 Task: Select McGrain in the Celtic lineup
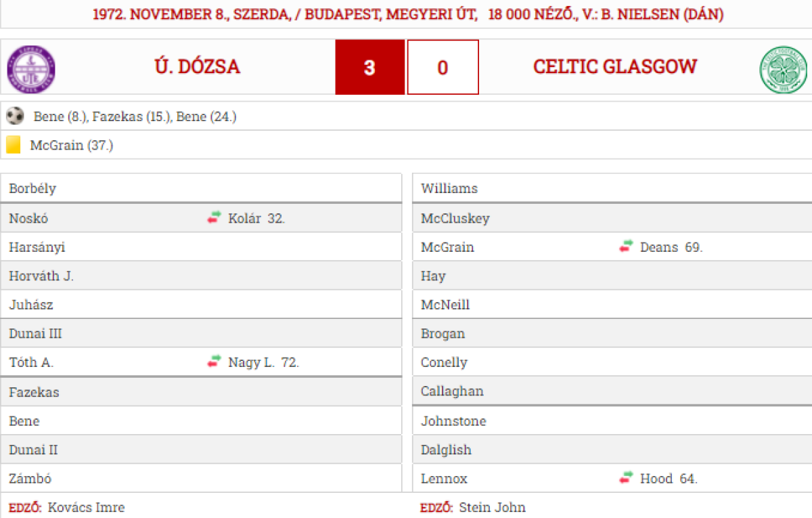[x=447, y=247]
